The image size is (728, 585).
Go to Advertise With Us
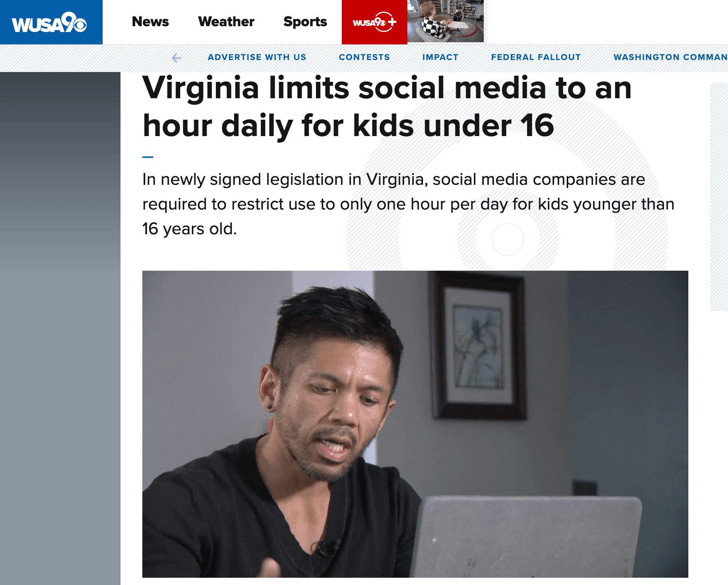point(257,57)
